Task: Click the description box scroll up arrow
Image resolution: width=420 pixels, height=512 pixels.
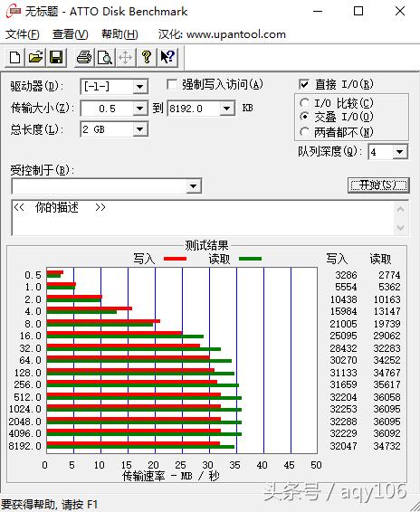Action: (401, 209)
